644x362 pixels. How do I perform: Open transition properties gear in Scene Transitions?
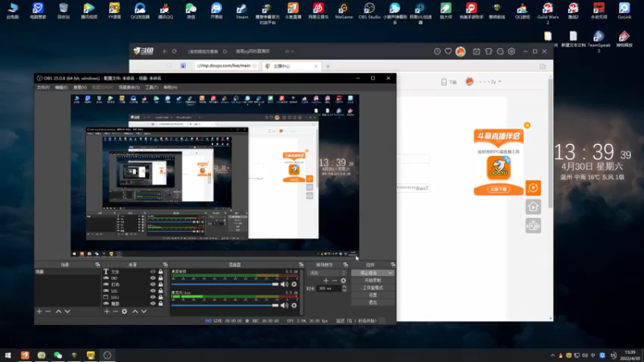[344, 281]
